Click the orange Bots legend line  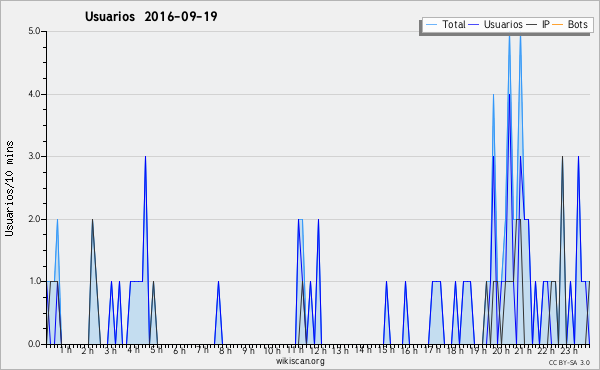click(558, 25)
